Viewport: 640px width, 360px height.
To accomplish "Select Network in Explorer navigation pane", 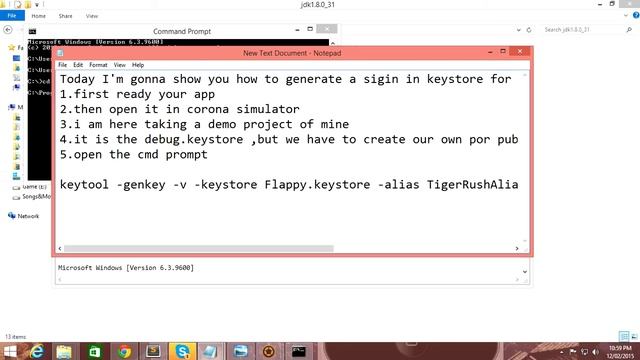I will tap(28, 216).
